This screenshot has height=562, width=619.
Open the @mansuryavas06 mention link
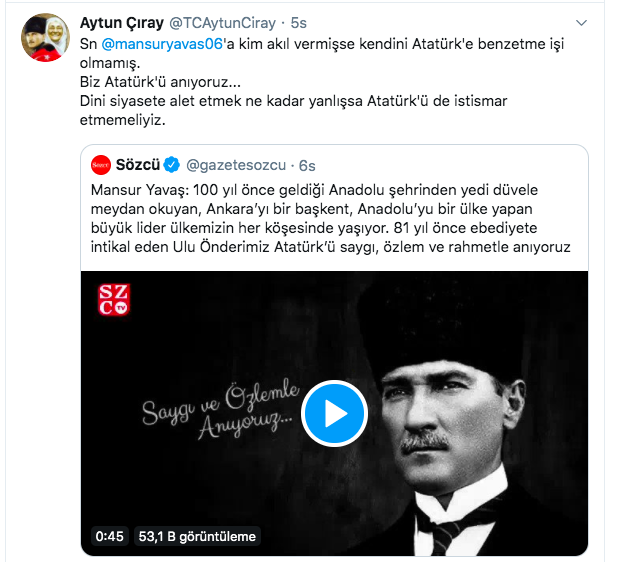[x=162, y=44]
